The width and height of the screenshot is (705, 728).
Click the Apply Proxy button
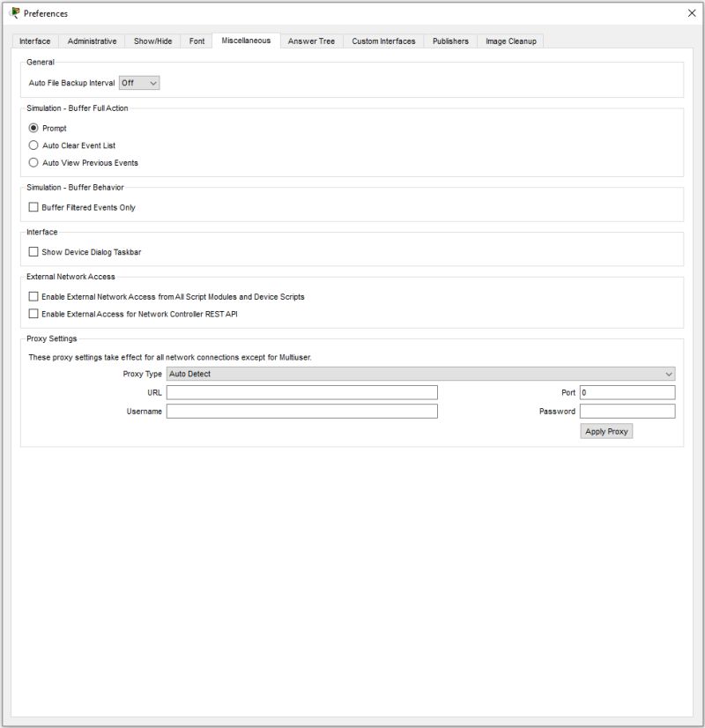[x=605, y=431]
